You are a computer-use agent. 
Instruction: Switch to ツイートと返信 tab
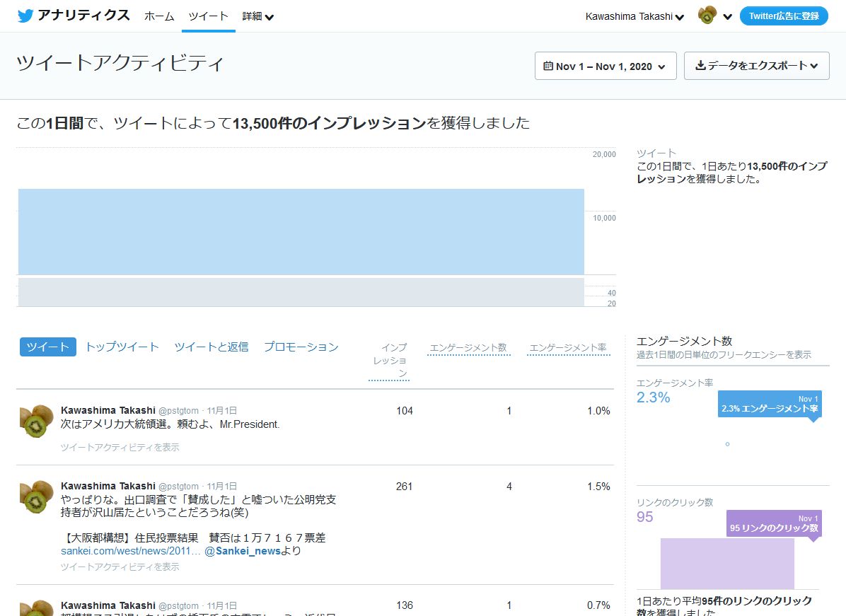[211, 347]
